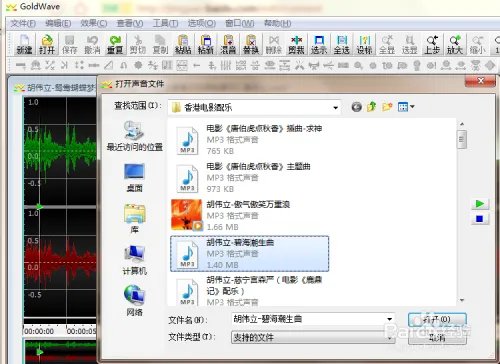Click the 全显 (Show All) toolbar icon
Viewport: 500px width, 364px height.
coord(387,44)
